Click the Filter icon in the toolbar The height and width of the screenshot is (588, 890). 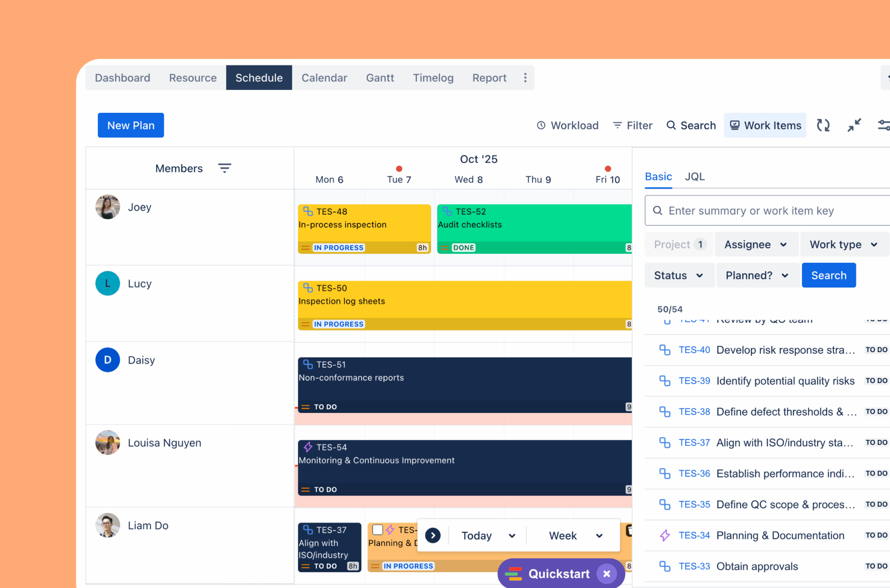click(618, 125)
